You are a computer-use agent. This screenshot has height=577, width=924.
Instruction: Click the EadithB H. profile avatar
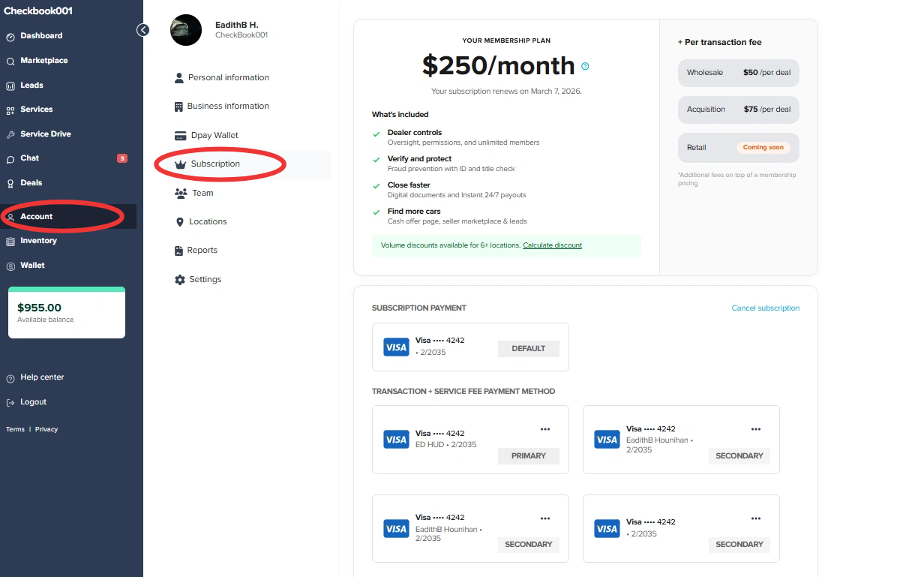pyautogui.click(x=186, y=30)
